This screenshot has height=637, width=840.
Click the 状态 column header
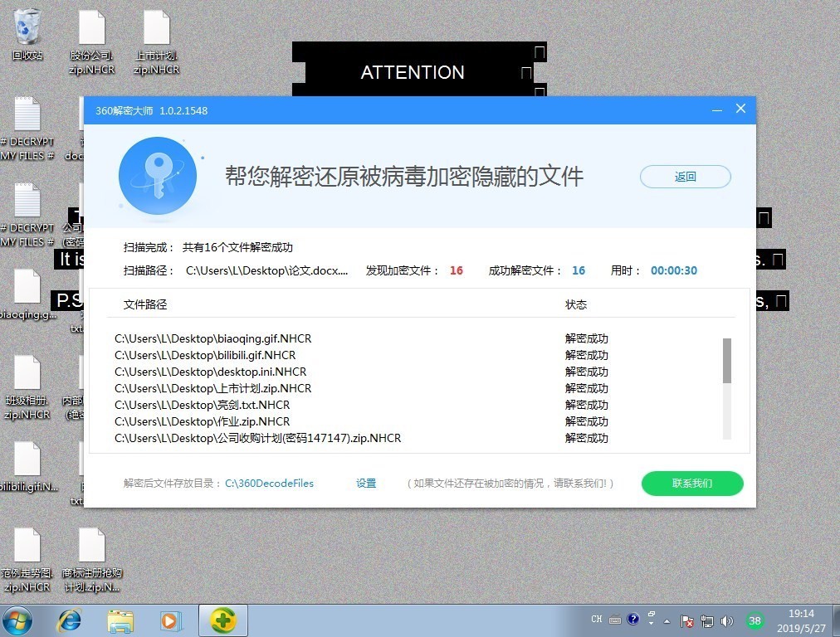point(576,304)
